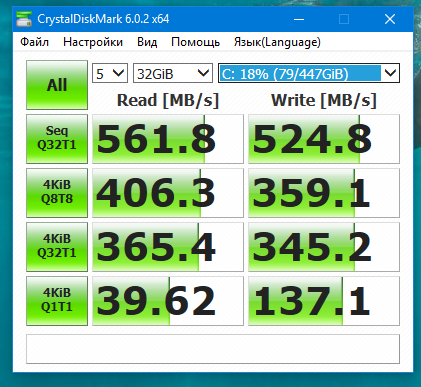
Task: Select the 406.3 read result
Action: [x=168, y=193]
